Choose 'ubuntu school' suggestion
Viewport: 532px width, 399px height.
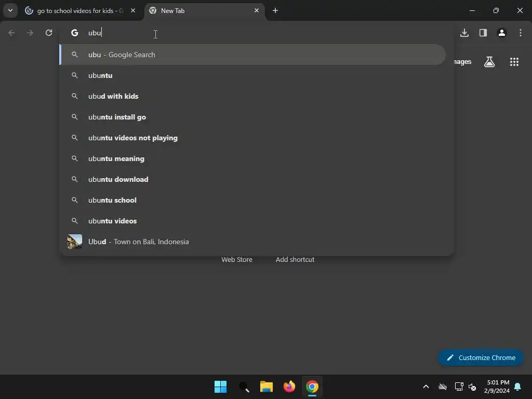[253, 200]
